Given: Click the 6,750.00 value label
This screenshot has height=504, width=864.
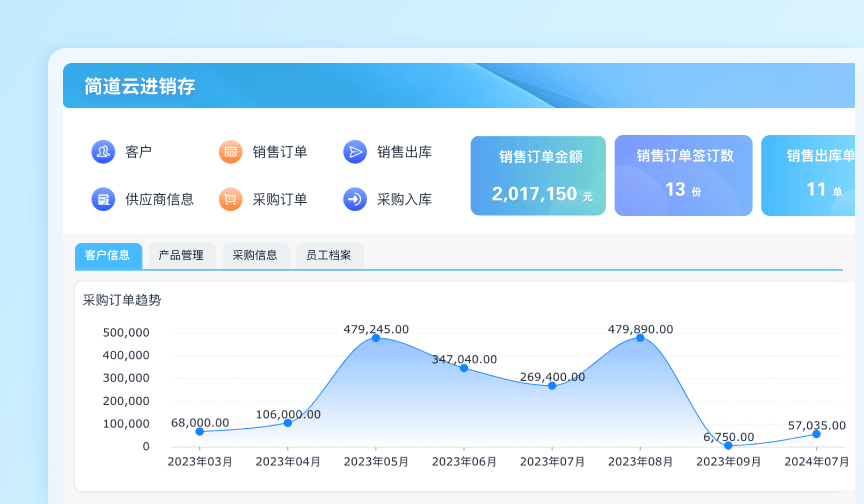Looking at the screenshot, I should point(728,437).
